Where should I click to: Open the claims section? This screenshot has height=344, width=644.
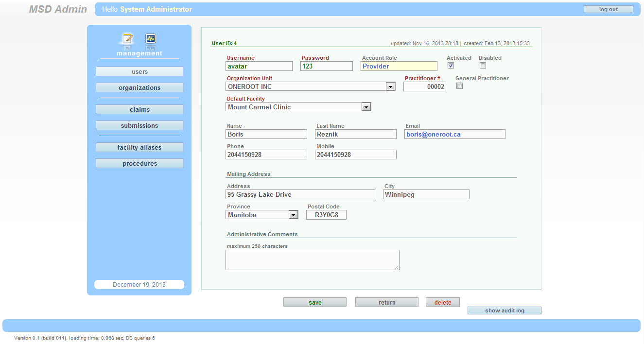tap(139, 109)
